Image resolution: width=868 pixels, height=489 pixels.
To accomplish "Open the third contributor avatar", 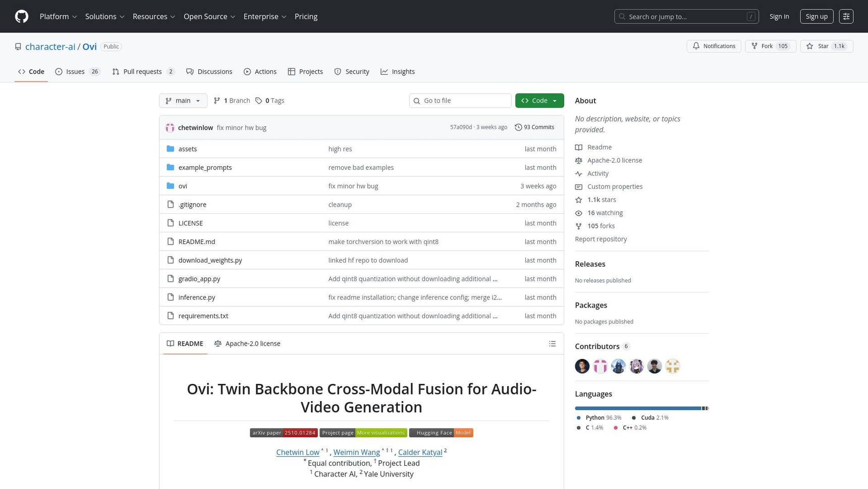I will pos(618,366).
